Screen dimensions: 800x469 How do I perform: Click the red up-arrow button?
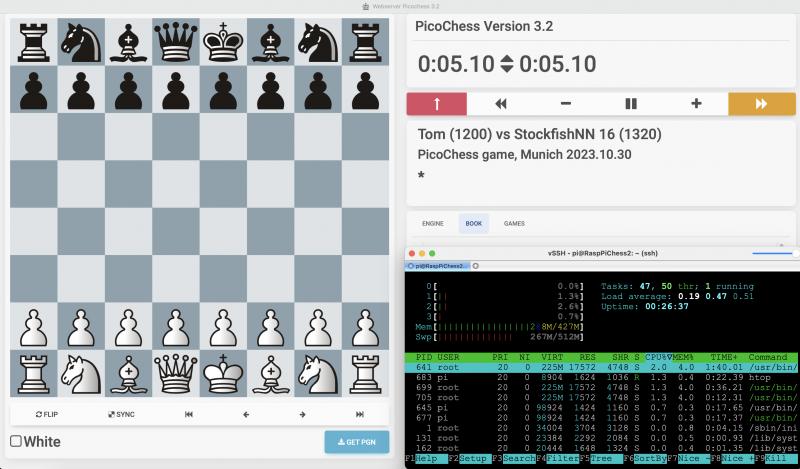coord(437,103)
